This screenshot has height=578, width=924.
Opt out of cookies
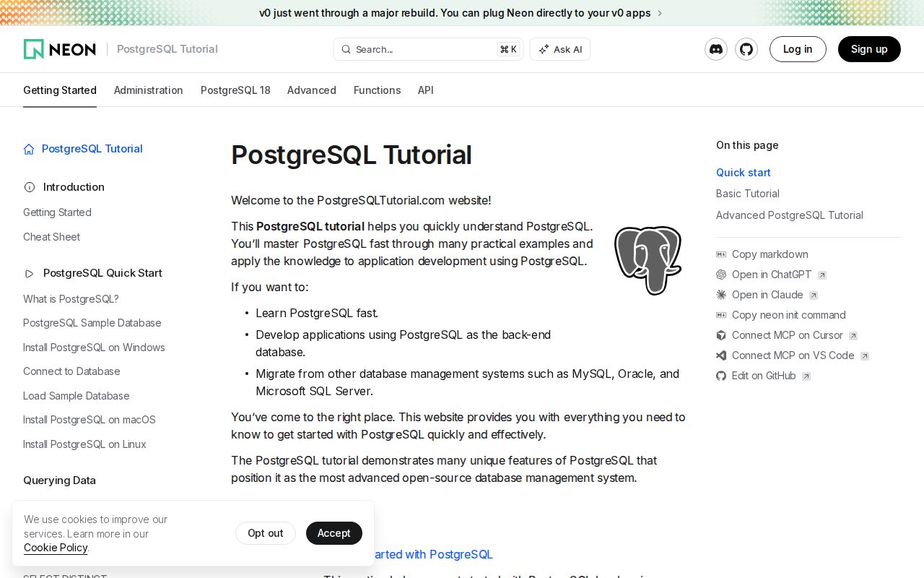point(266,533)
